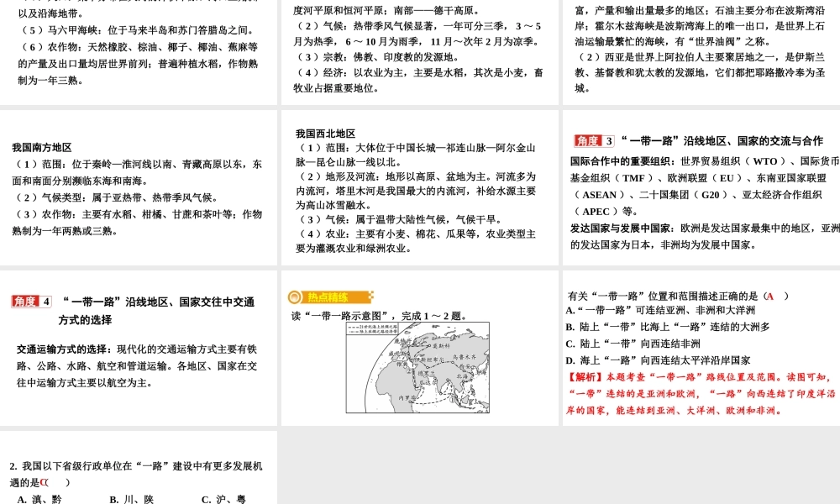Screen dimensions: 840x504
Task: Click the line (1)范围:位于秦岭—淮河线以南
Action: coord(137,164)
